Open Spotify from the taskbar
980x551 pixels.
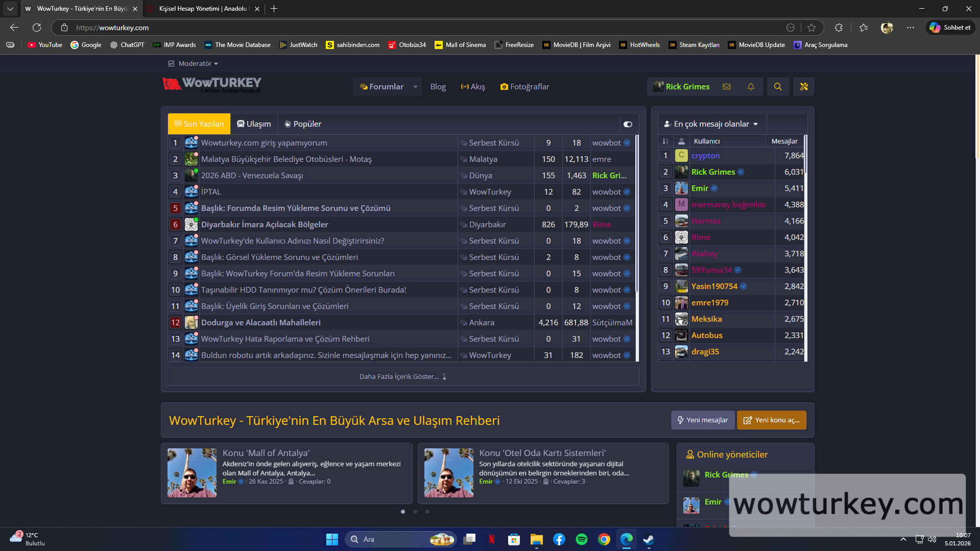tap(581, 539)
